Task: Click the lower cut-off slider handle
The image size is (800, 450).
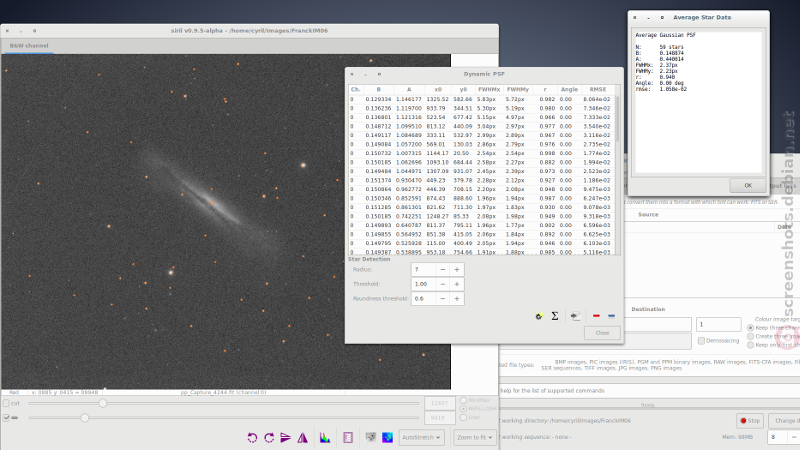Action: click(x=85, y=418)
